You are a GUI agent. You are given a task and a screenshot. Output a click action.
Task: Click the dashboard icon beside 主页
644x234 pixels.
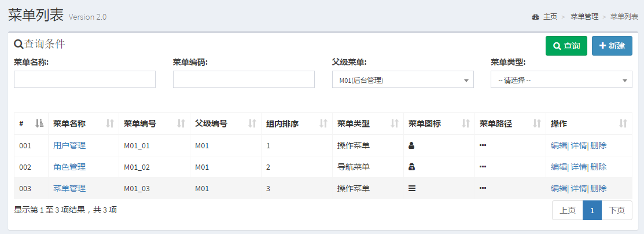tap(535, 17)
